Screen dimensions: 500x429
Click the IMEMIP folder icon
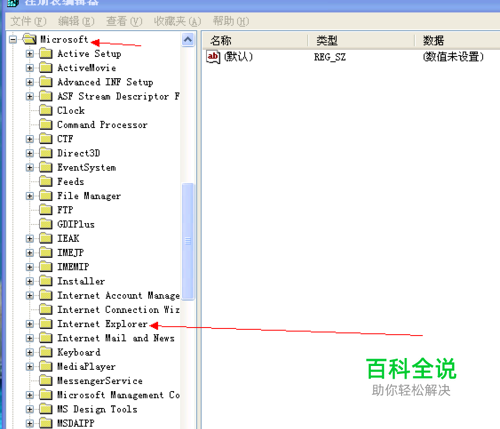pos(46,267)
